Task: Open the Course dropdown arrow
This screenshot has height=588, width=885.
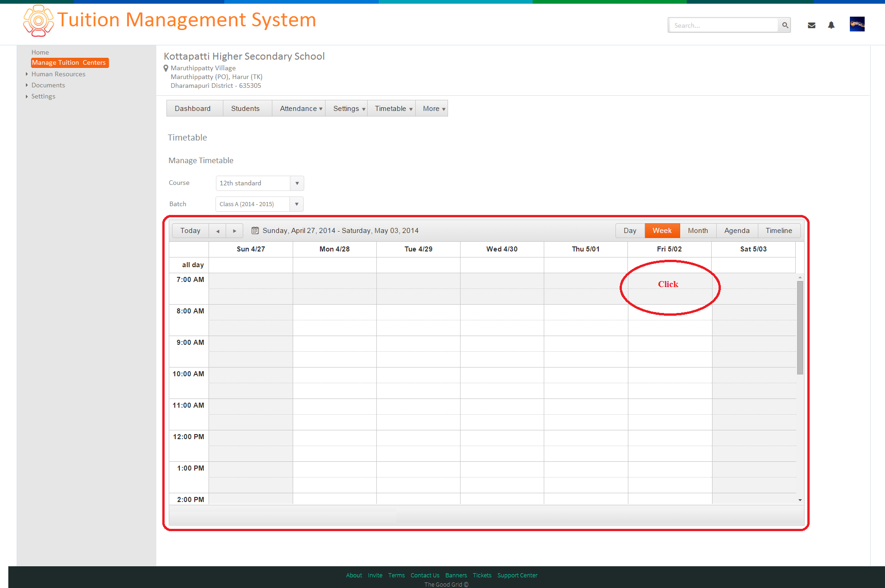Action: [297, 183]
